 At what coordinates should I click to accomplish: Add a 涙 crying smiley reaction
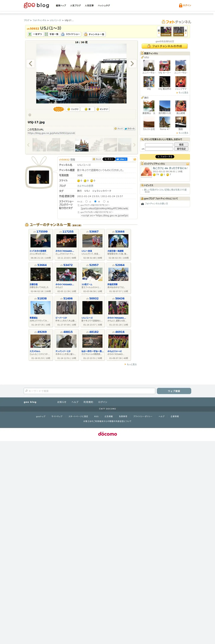pos(87,109)
